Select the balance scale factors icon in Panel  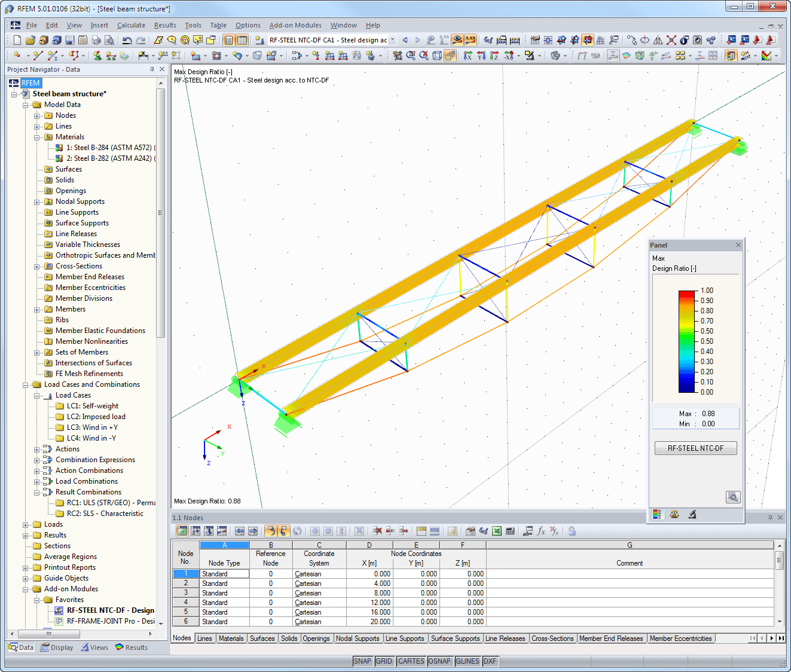click(x=674, y=514)
